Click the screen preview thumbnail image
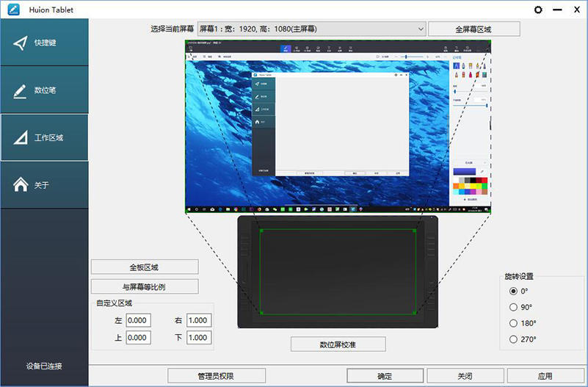The height and width of the screenshot is (387, 588). tap(338, 127)
